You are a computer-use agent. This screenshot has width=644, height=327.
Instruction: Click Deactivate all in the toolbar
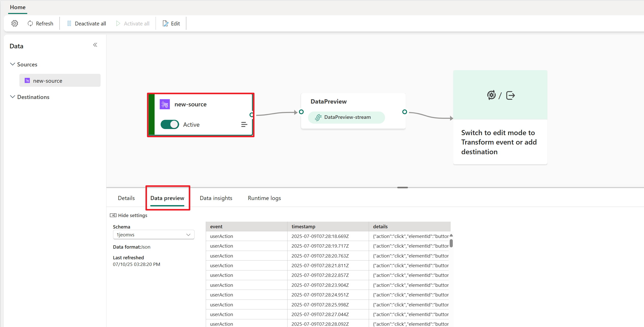click(87, 23)
